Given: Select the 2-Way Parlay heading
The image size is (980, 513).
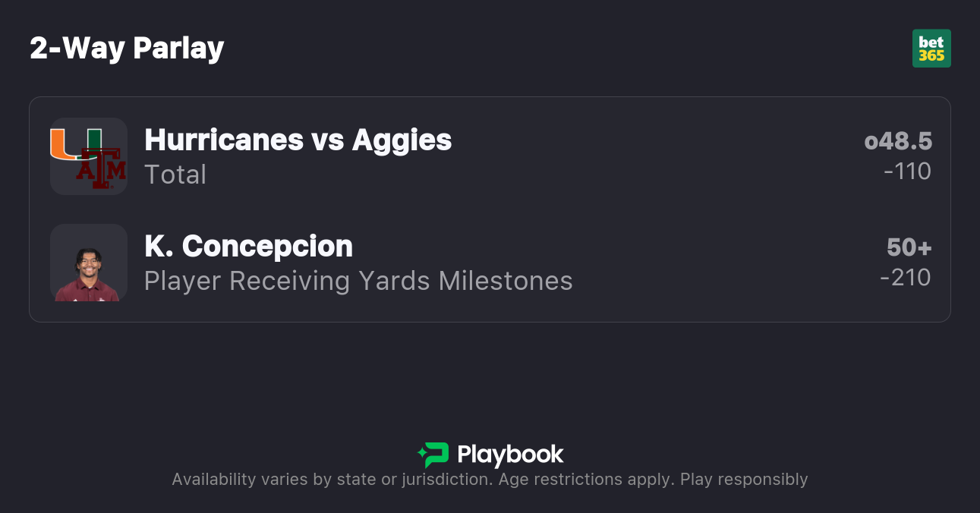Looking at the screenshot, I should tap(127, 49).
